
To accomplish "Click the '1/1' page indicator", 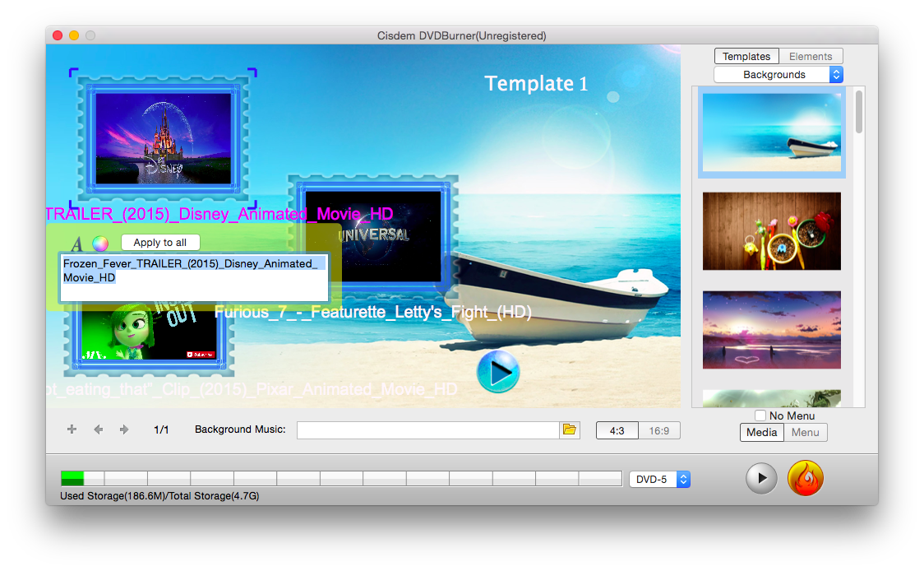I will (161, 429).
